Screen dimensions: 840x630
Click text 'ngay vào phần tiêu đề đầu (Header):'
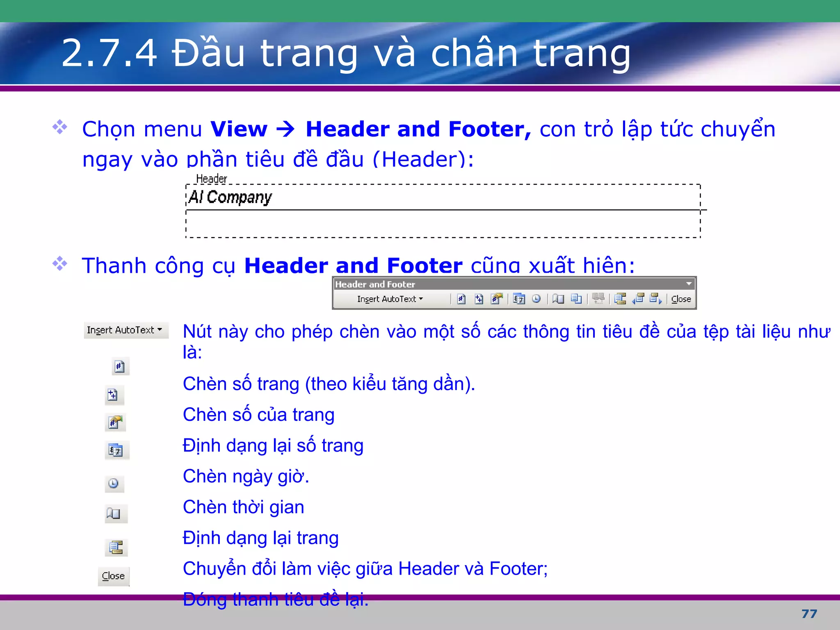278,159
